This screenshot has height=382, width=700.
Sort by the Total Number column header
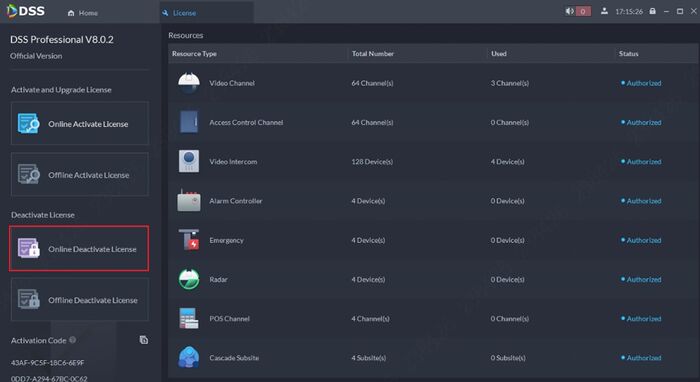pyautogui.click(x=373, y=54)
